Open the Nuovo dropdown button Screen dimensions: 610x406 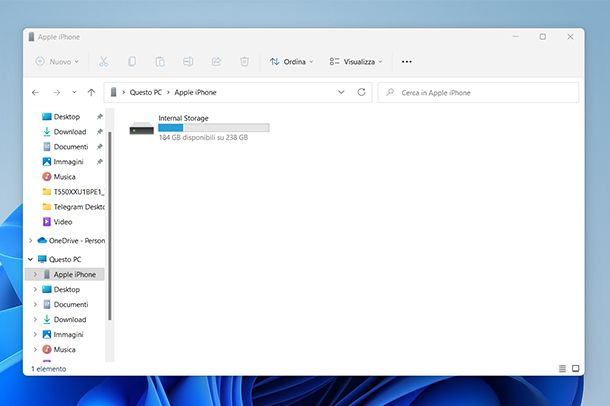pos(57,61)
